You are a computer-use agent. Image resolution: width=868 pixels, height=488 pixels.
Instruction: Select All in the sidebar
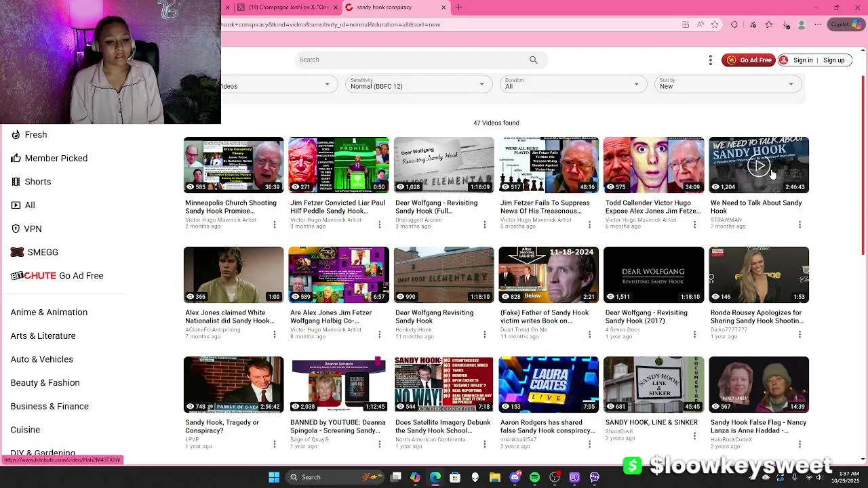coord(23,205)
